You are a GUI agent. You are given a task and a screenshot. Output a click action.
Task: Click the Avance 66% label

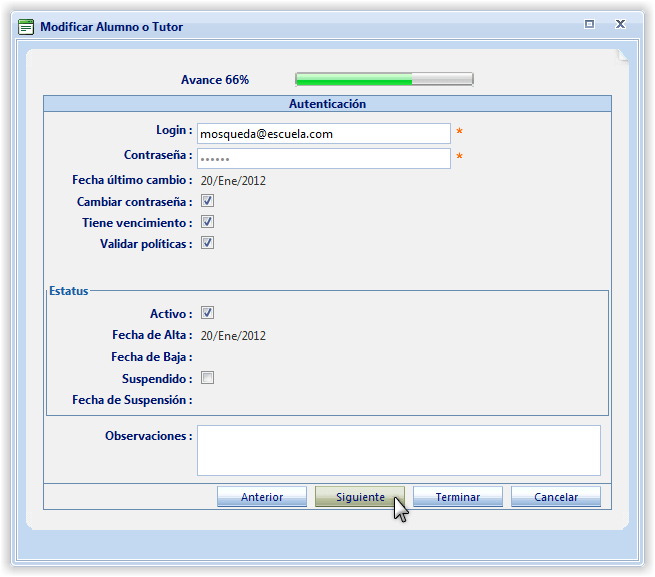[x=215, y=80]
